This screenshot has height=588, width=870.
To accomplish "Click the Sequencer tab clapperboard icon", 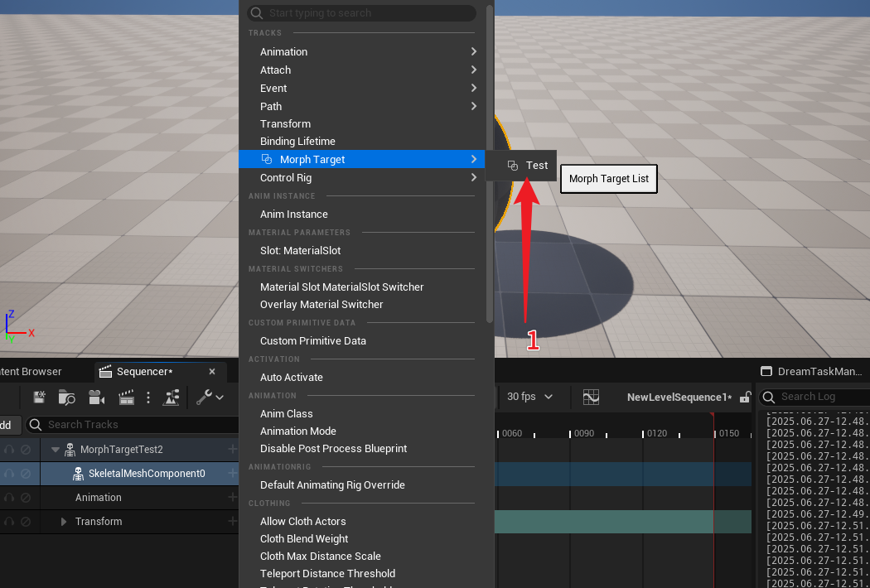I will (105, 372).
